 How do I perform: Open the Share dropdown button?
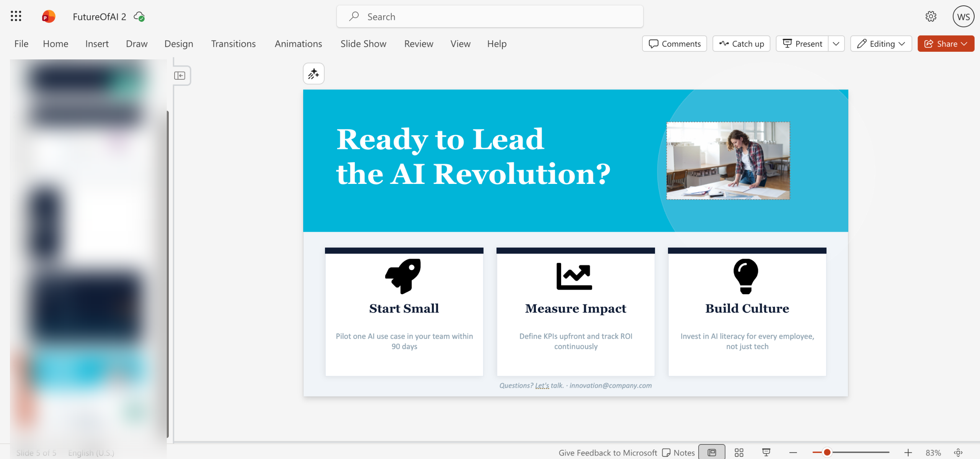coord(946,44)
